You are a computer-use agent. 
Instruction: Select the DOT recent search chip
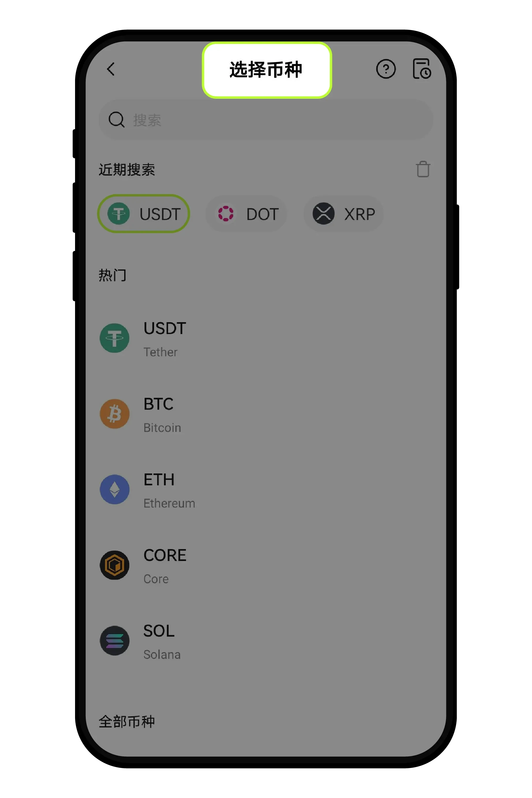[x=246, y=214]
